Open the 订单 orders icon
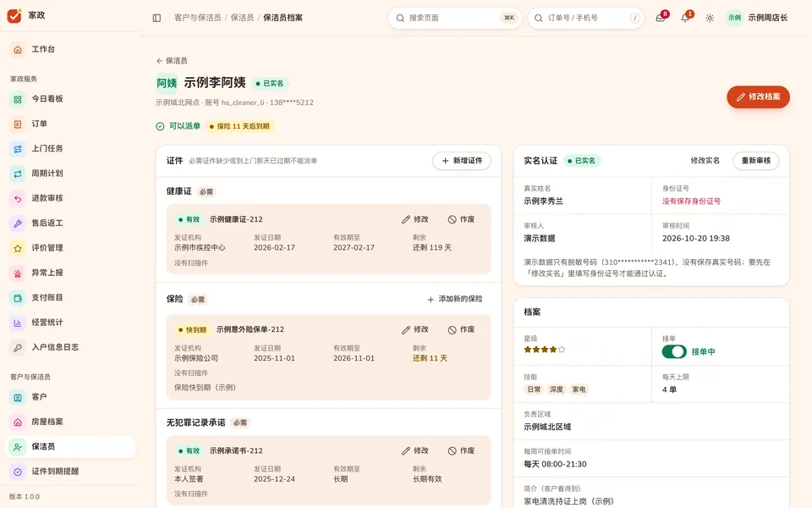The width and height of the screenshot is (812, 508). pos(18,124)
